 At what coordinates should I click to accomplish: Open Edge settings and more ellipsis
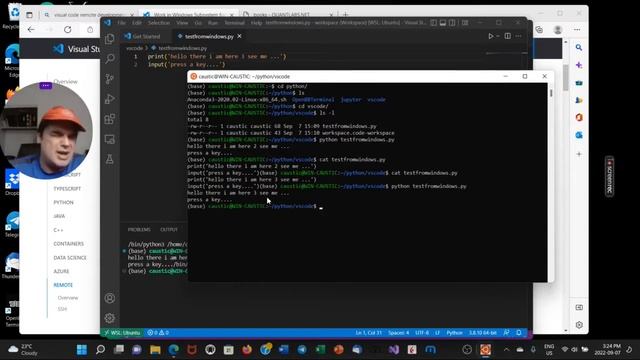577,29
